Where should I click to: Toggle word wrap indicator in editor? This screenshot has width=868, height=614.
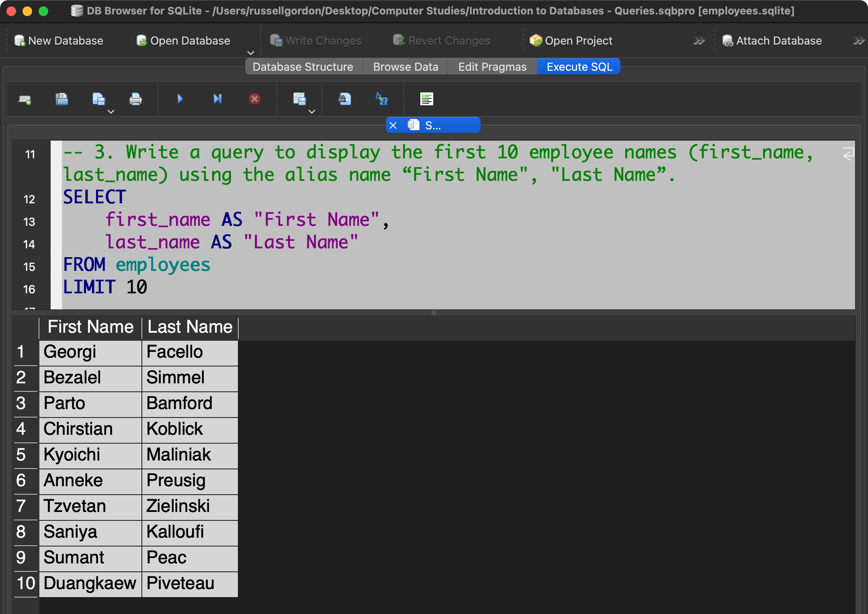point(848,154)
